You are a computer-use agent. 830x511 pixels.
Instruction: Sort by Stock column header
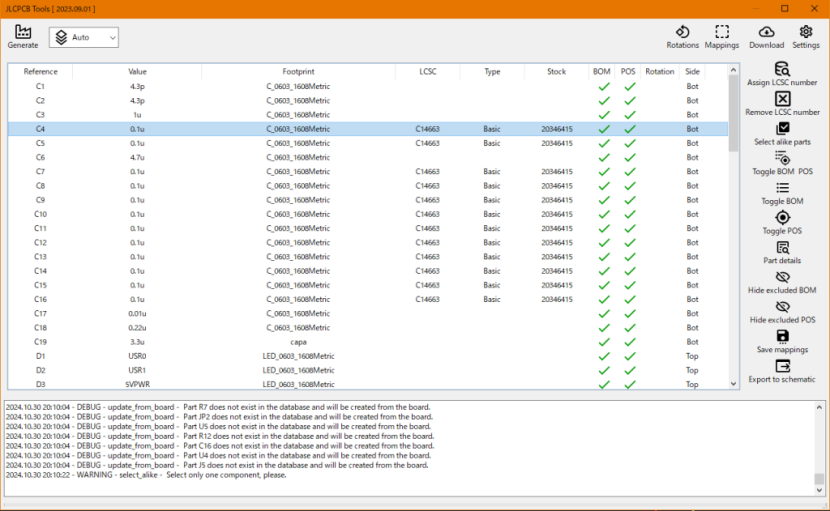(557, 72)
